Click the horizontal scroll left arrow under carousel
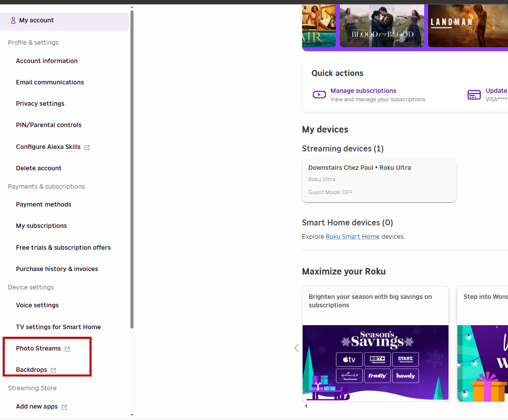Image resolution: width=508 pixels, height=420 pixels. pos(306,406)
